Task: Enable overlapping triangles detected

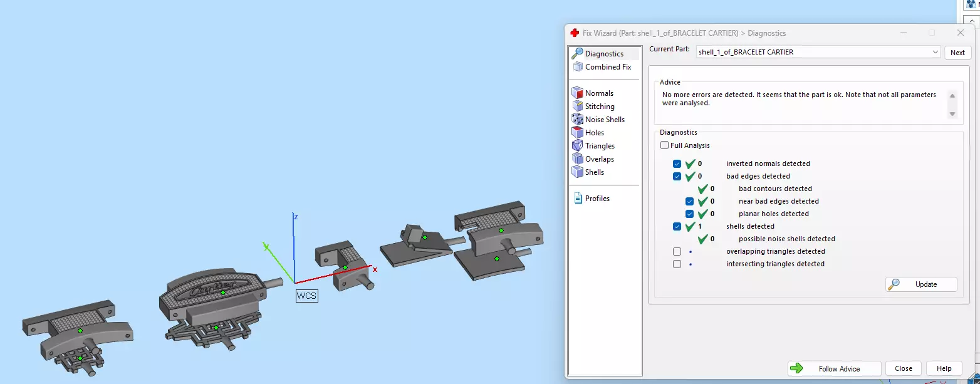Action: click(x=677, y=251)
